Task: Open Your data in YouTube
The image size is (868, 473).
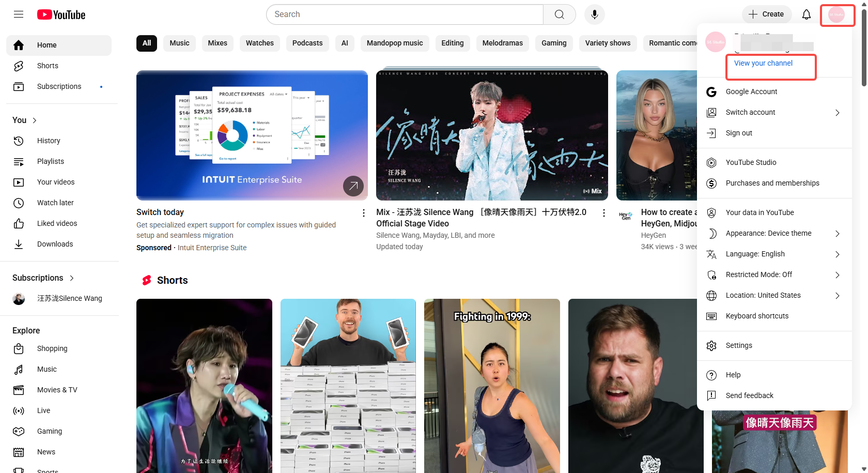Action: click(774, 212)
